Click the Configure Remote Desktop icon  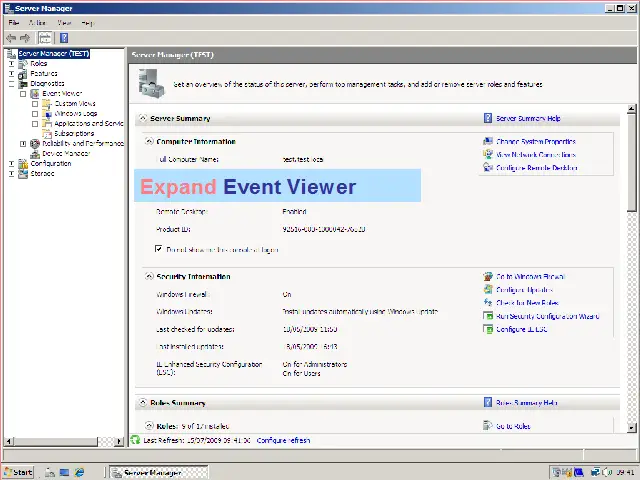click(x=488, y=167)
